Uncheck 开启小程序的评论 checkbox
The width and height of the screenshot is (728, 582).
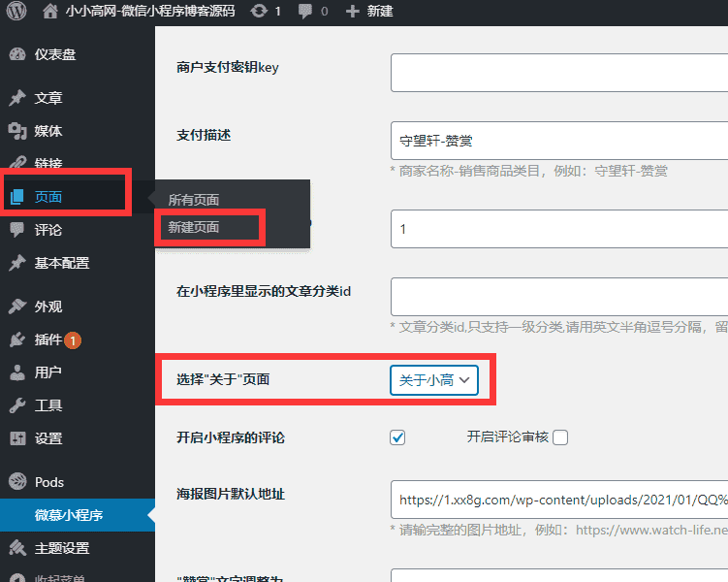coord(397,436)
